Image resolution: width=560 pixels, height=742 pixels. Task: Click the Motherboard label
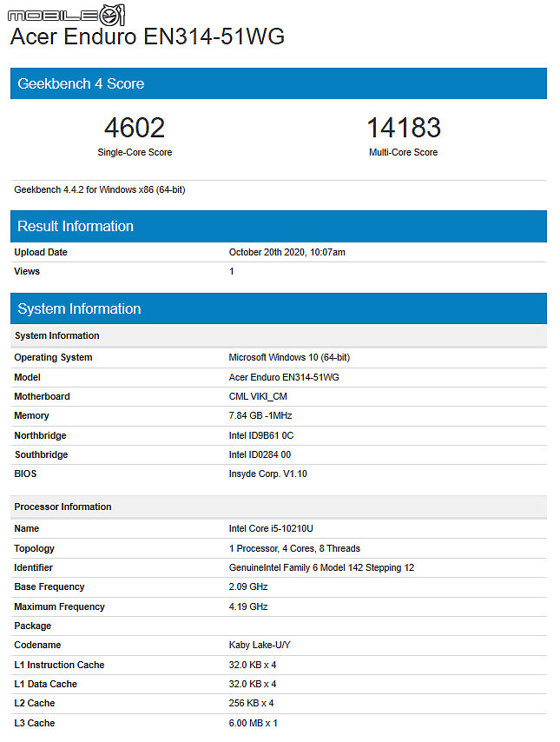tap(42, 396)
